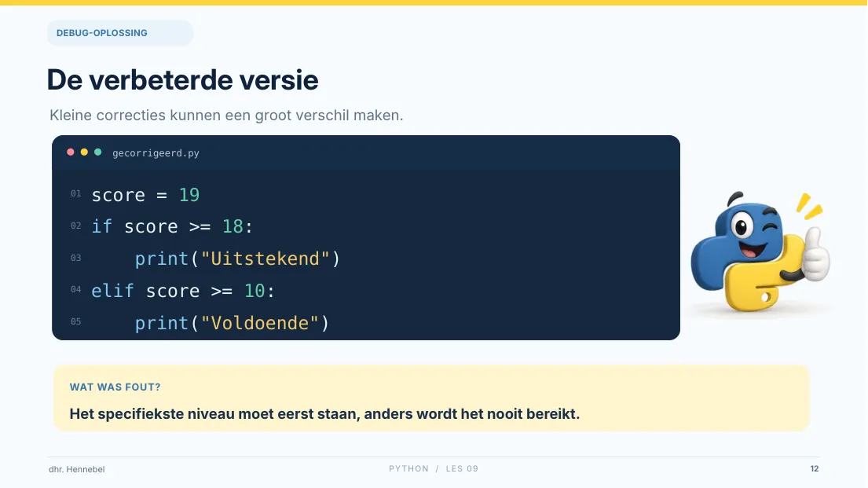The width and height of the screenshot is (868, 488).
Task: Click the slide number 12 in the footer
Action: point(815,468)
